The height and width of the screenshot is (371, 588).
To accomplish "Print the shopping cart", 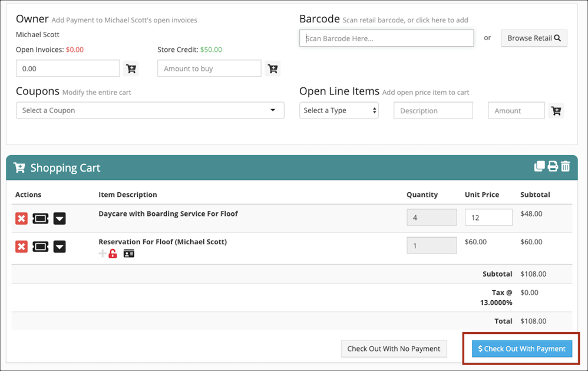I will [553, 166].
